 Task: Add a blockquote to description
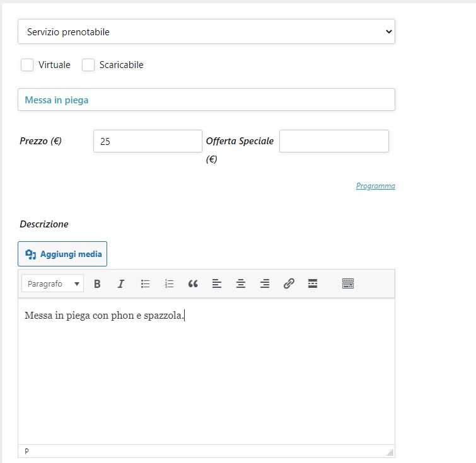(193, 284)
